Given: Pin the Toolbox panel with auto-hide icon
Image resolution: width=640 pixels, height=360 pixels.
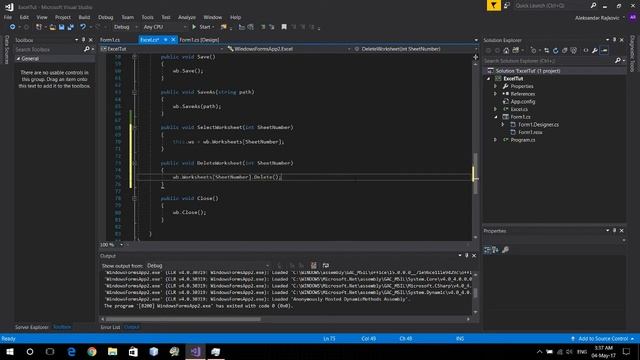Looking at the screenshot, I should pyautogui.click(x=83, y=40).
